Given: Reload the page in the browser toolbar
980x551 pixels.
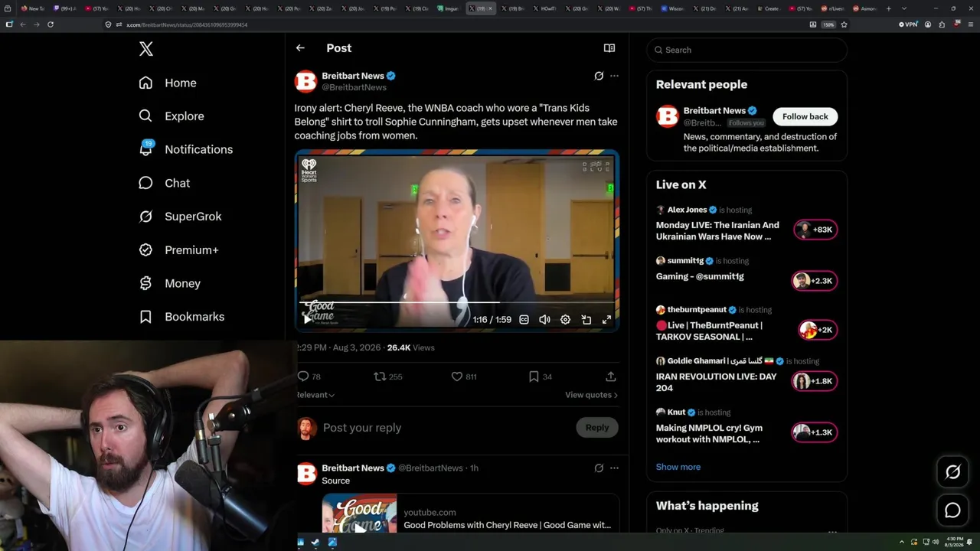Looking at the screenshot, I should (51, 24).
